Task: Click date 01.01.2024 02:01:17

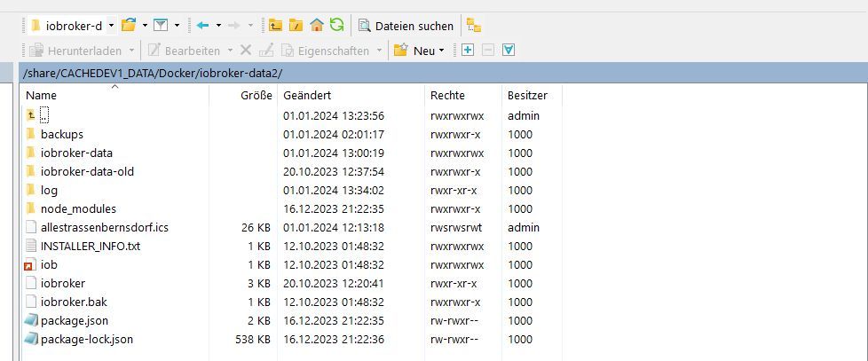Action: click(x=334, y=134)
